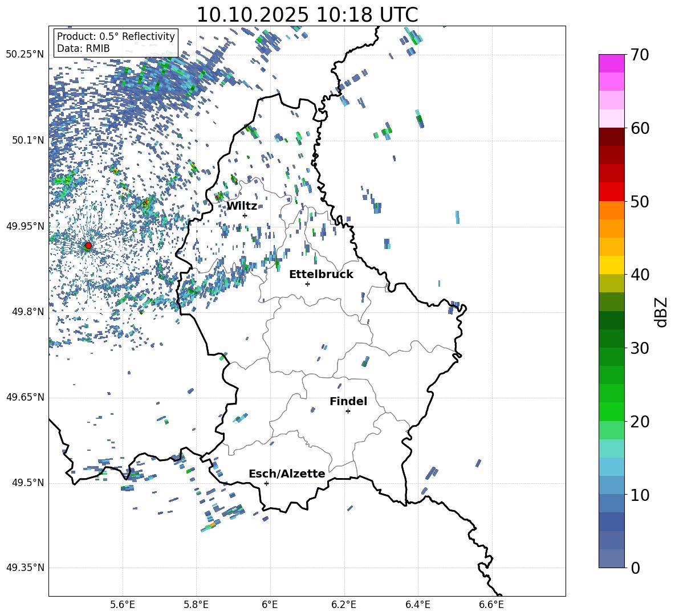Click the Esch/Alzette city label
Image resolution: width=675 pixels, height=616 pixels.
tap(287, 474)
